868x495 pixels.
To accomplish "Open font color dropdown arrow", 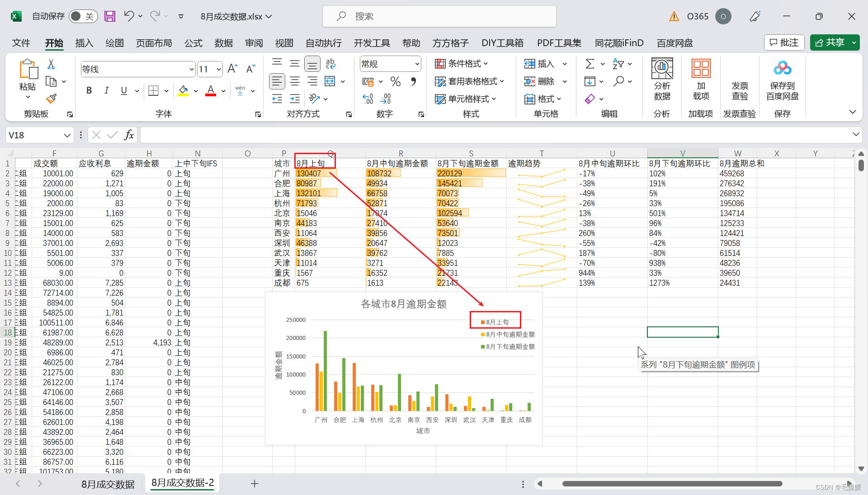I will point(223,91).
